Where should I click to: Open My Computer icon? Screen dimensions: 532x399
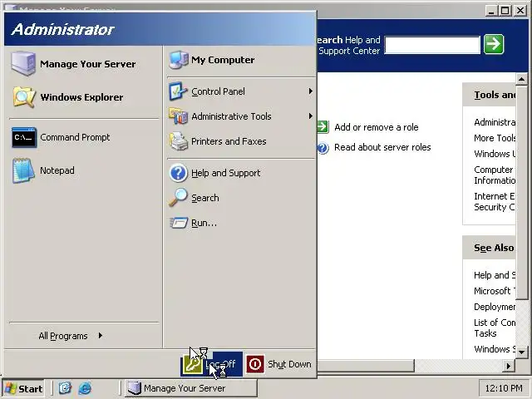[x=179, y=60]
